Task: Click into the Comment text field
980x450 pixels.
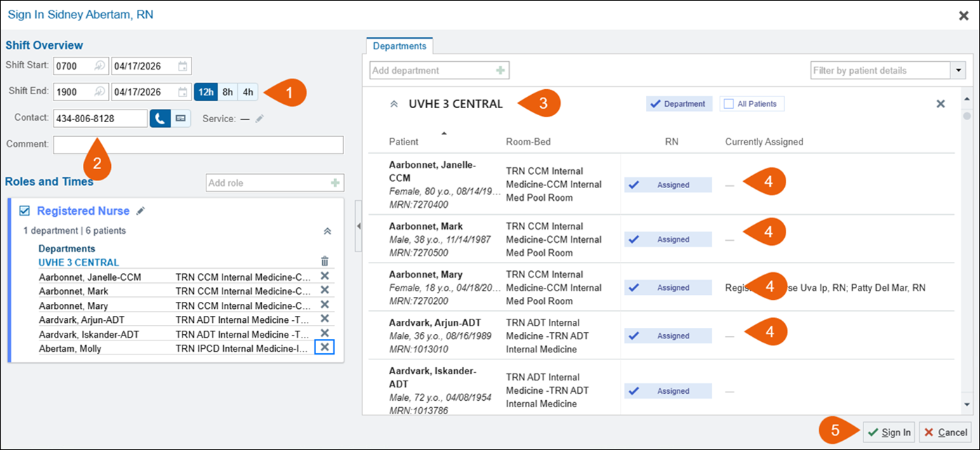Action: (x=198, y=145)
